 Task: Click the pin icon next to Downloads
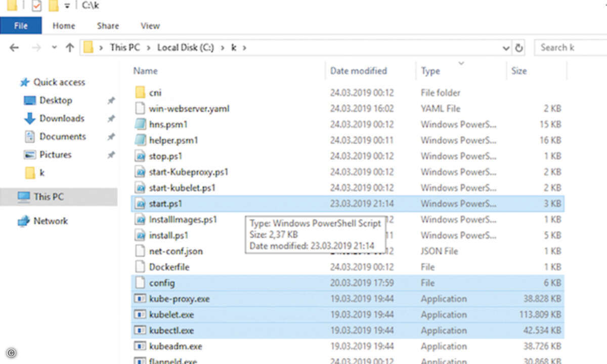pyautogui.click(x=111, y=119)
